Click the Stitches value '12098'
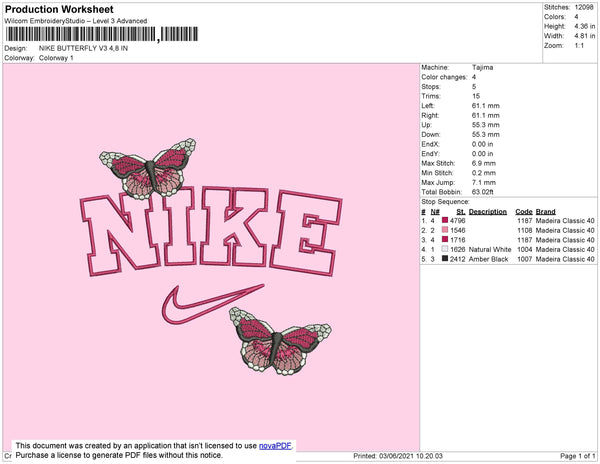600x464 pixels. pyautogui.click(x=584, y=7)
